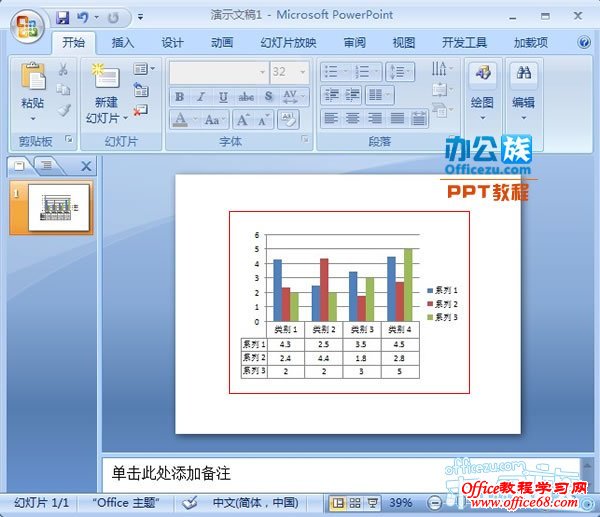
Task: Close the slides thumbnail pane
Action: click(x=86, y=166)
